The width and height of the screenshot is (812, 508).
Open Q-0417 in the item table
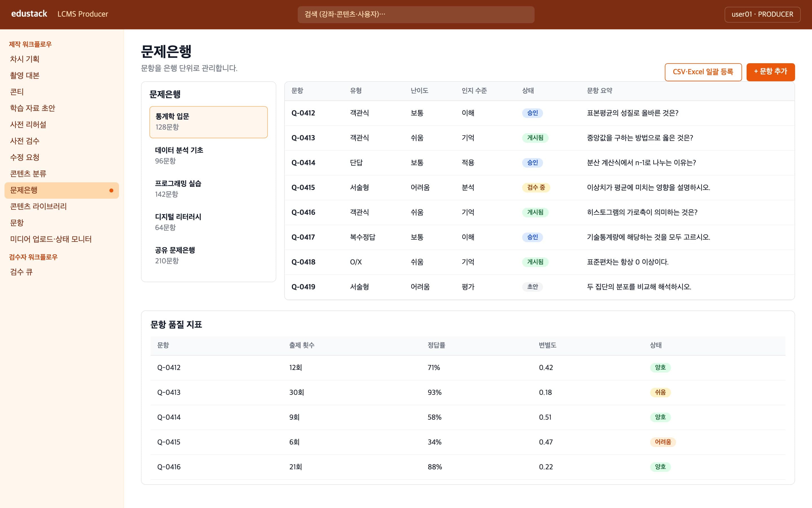(x=303, y=237)
